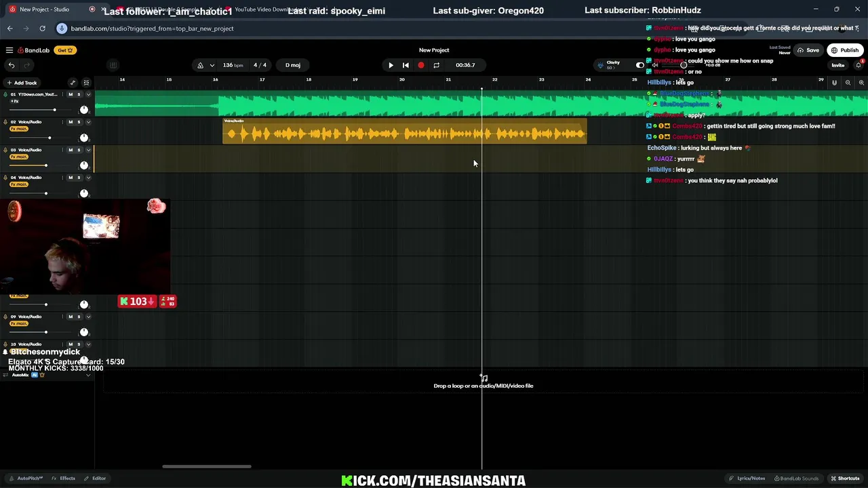Expand the AutoMix panel chevron

click(x=88, y=375)
